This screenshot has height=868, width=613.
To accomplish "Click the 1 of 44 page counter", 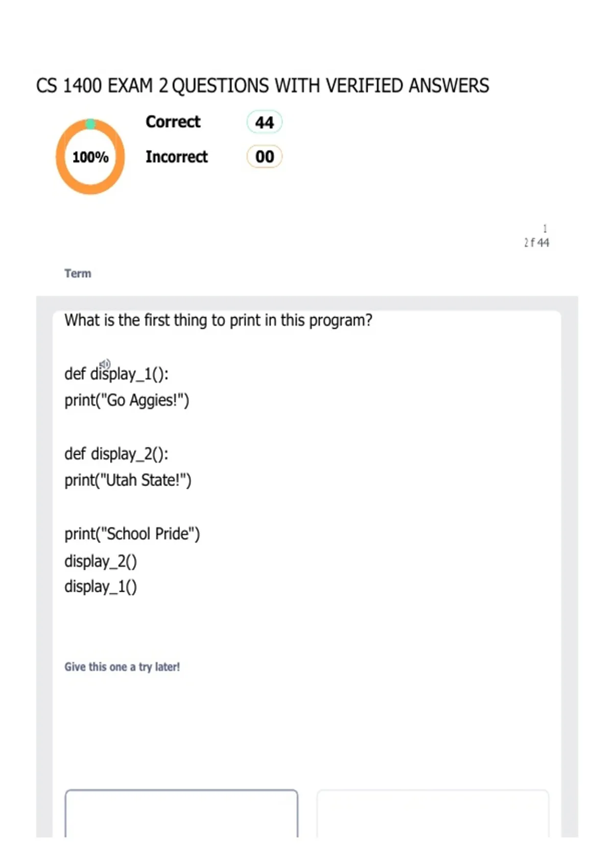I will tap(536, 236).
